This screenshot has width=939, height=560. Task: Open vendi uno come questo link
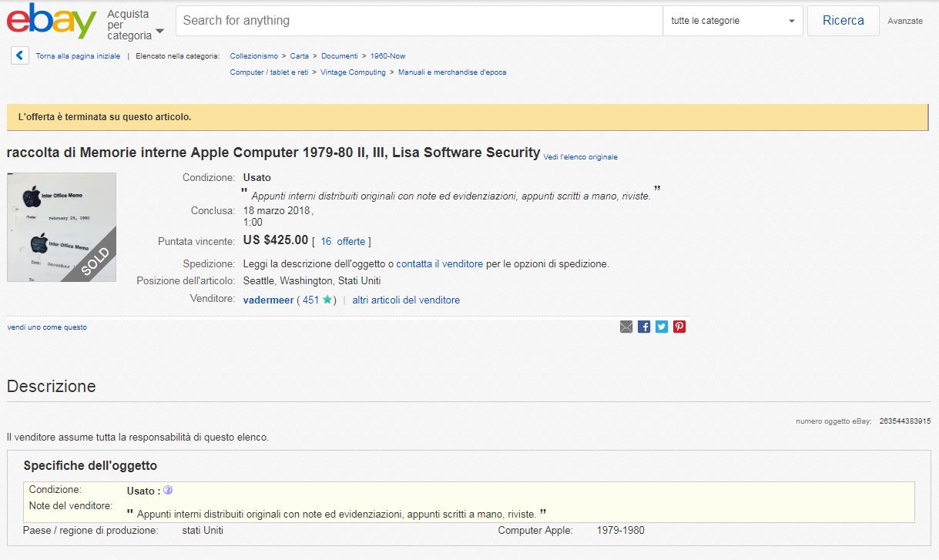tap(47, 327)
